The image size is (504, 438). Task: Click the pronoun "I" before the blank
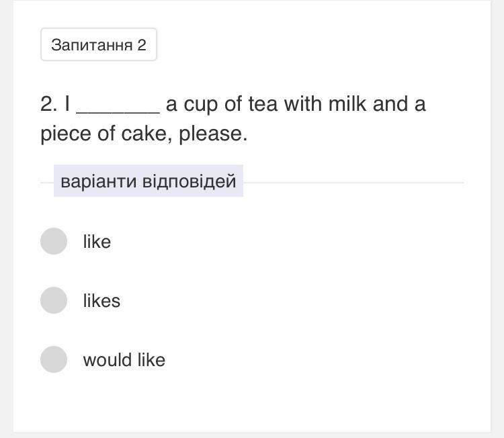pyautogui.click(x=67, y=104)
